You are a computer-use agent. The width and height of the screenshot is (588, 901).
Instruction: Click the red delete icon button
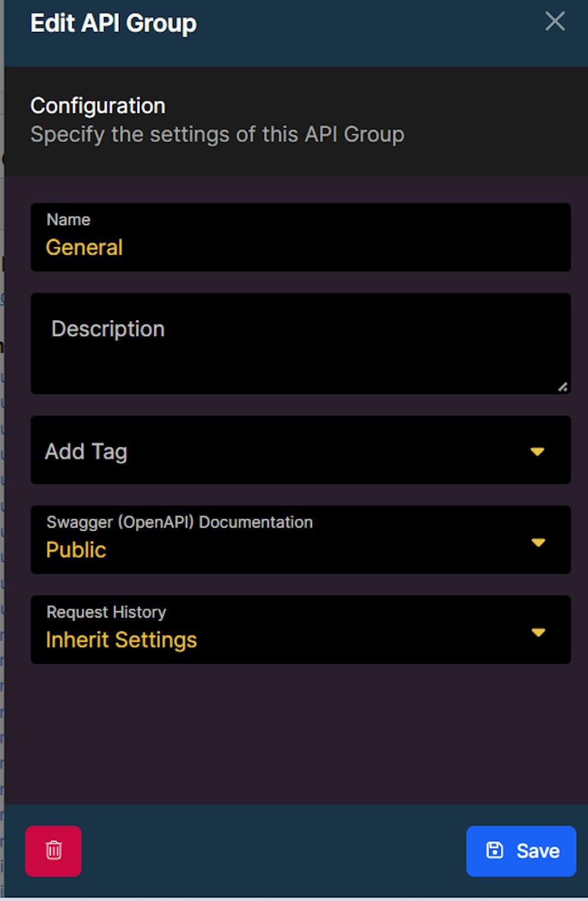point(53,851)
